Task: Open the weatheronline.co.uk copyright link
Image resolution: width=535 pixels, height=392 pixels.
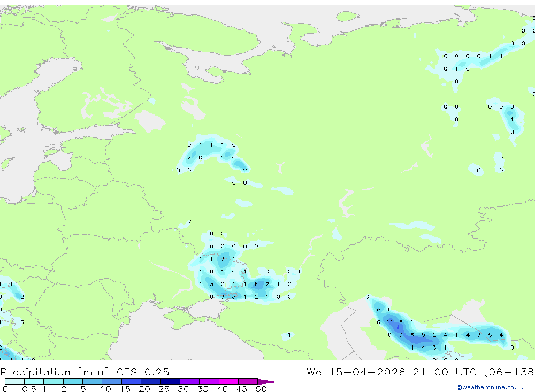Action: (490, 387)
